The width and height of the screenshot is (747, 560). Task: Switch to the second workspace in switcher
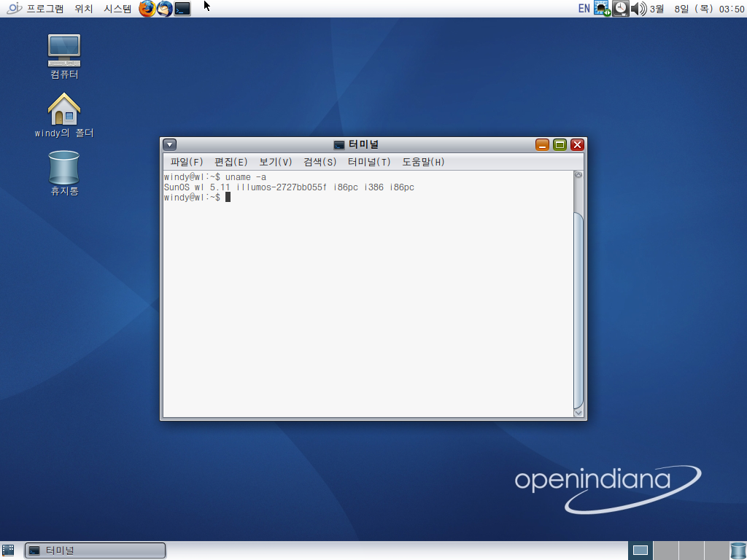point(665,551)
